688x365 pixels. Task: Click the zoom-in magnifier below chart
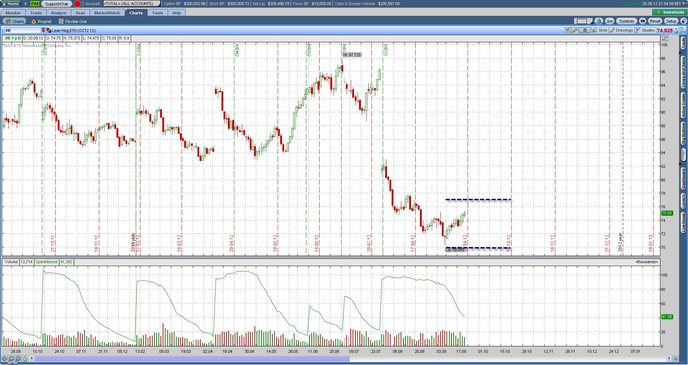(x=11, y=359)
